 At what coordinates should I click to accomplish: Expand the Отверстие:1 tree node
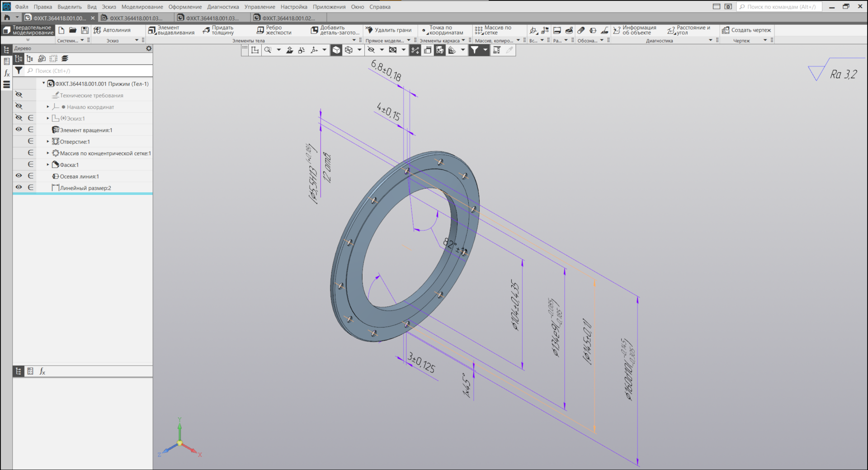(x=48, y=142)
